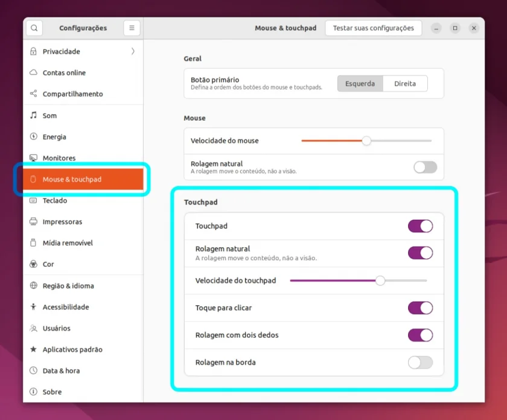The width and height of the screenshot is (507, 420).
Task: Click the Monitores display icon
Action: (33, 157)
